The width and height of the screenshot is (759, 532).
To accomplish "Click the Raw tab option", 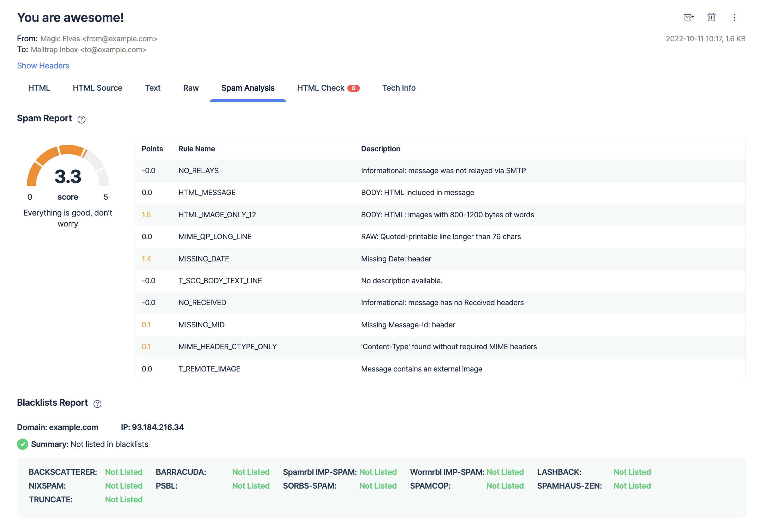I will tap(190, 88).
